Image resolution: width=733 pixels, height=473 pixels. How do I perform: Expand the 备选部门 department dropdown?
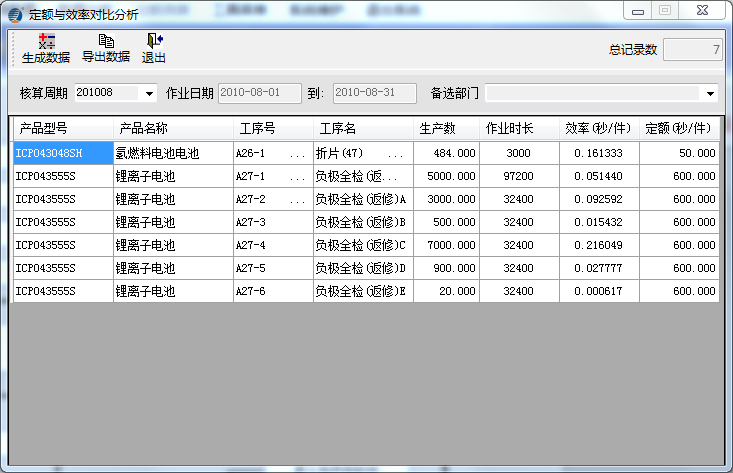point(710,93)
